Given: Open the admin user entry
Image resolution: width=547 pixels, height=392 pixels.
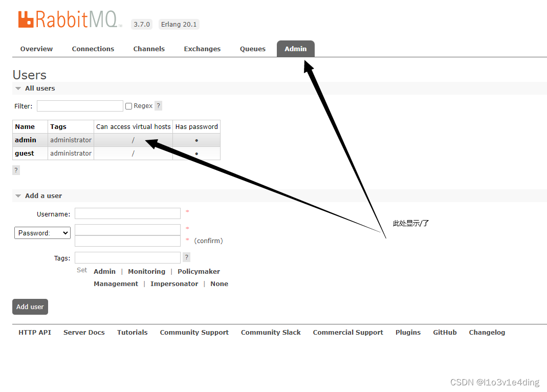Looking at the screenshot, I should coord(26,140).
